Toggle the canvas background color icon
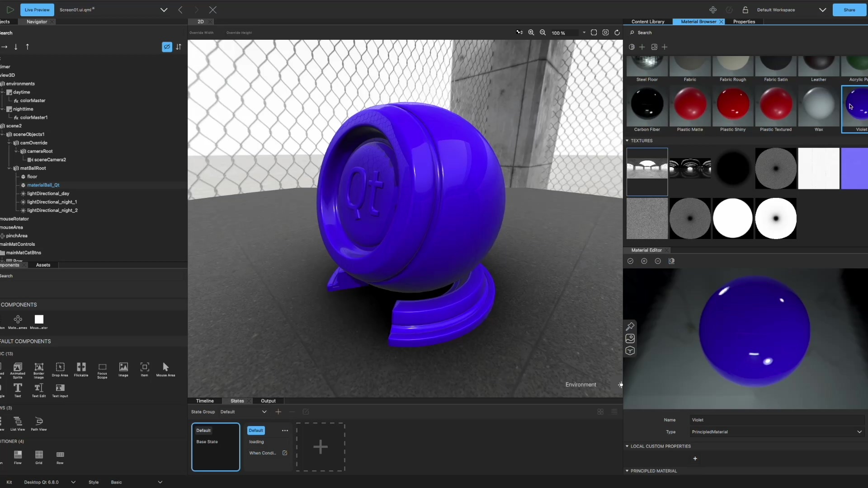 (519, 32)
